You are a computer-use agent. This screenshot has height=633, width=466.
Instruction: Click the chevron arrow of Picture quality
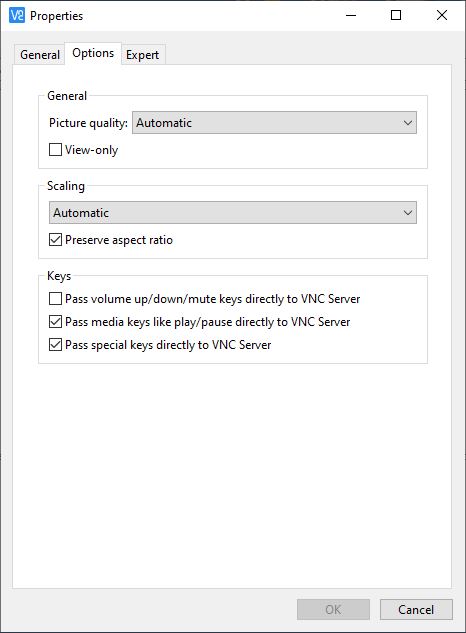[408, 123]
